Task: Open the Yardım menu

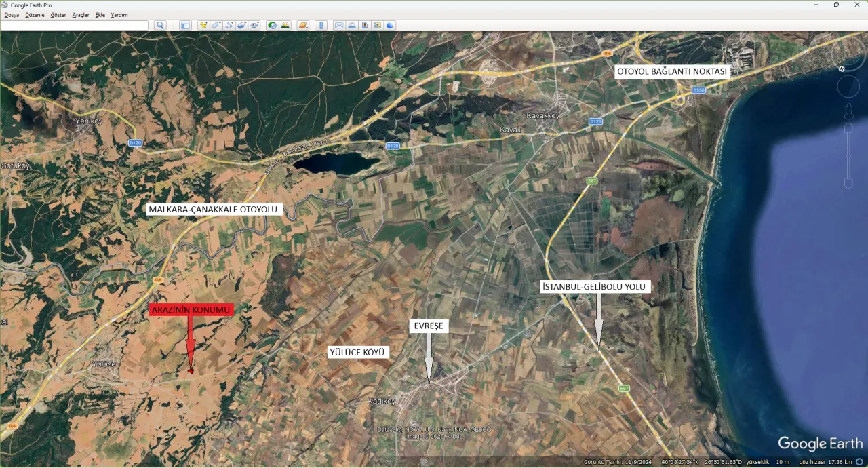Action: click(119, 15)
